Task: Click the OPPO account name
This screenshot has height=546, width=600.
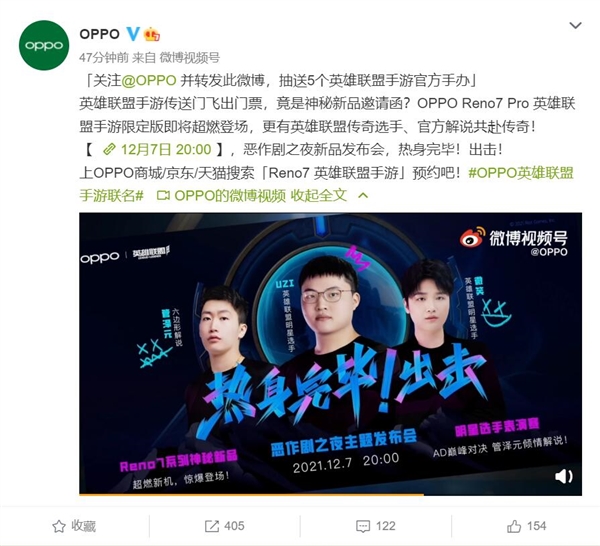Action: pos(99,34)
